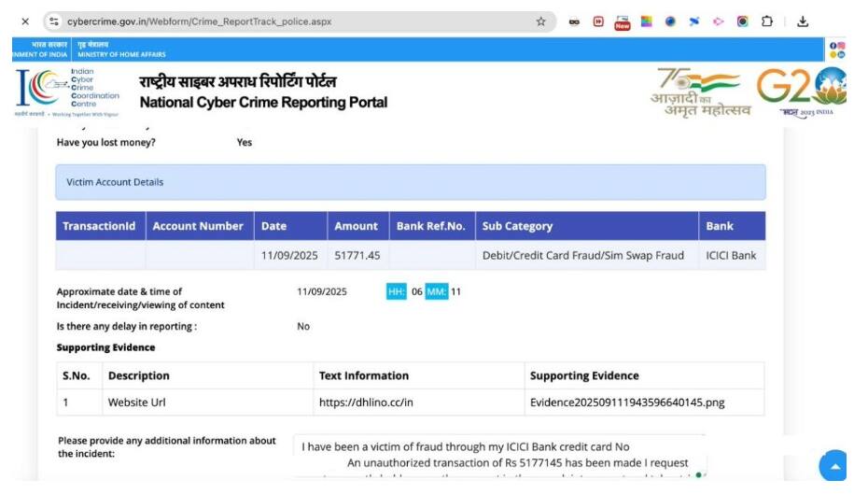Open the Evidence PNG file link
Screen dimensions: 868x494
[627, 402]
